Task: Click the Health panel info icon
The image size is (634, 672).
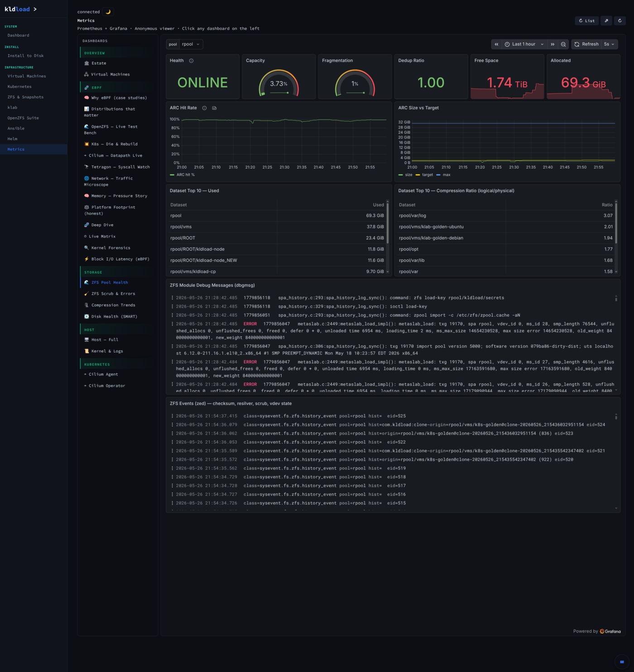Action: coord(191,61)
